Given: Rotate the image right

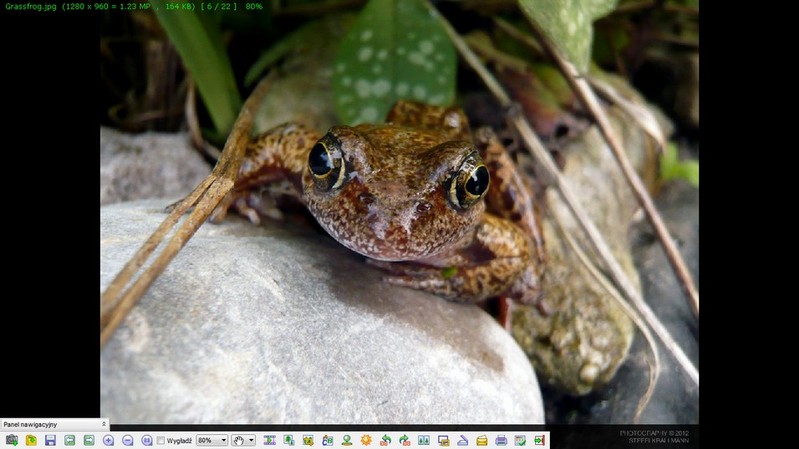Looking at the screenshot, I should 405,440.
